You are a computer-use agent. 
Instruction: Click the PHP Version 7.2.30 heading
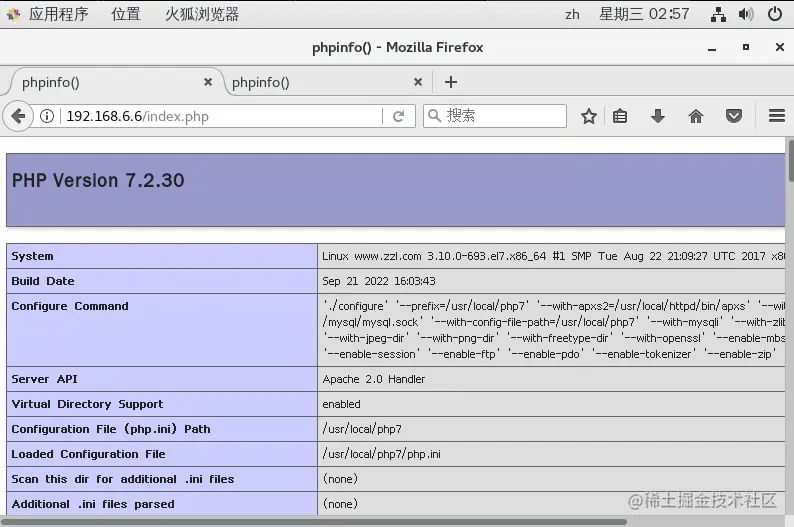(x=98, y=181)
